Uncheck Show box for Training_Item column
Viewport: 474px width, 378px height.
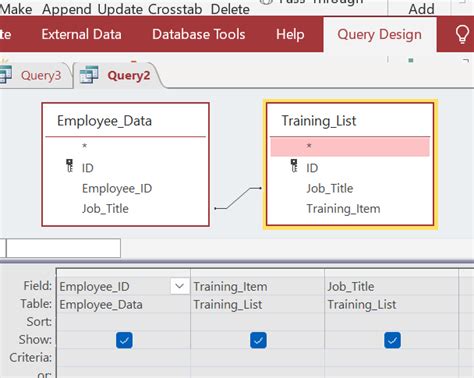click(258, 340)
